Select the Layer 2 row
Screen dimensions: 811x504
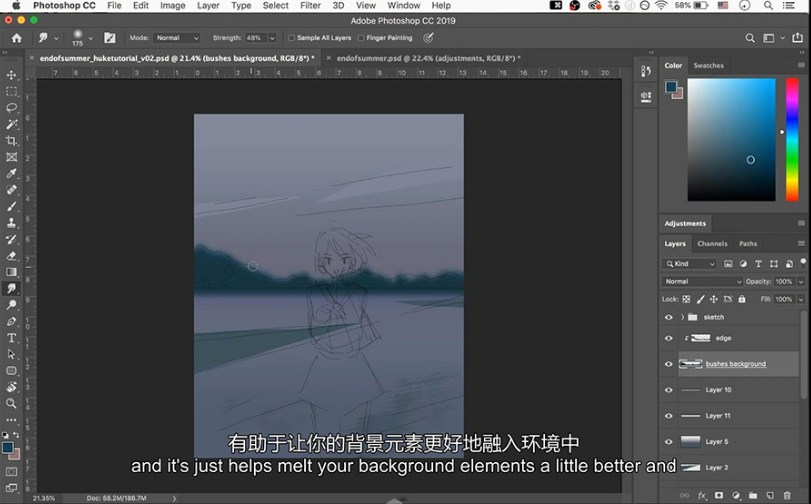coord(729,467)
